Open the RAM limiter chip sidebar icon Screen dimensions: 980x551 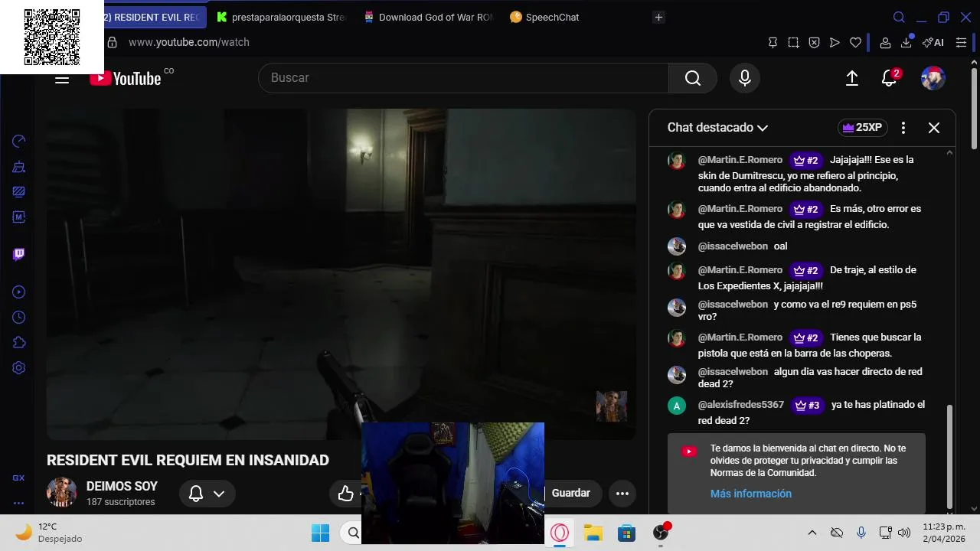click(x=19, y=217)
